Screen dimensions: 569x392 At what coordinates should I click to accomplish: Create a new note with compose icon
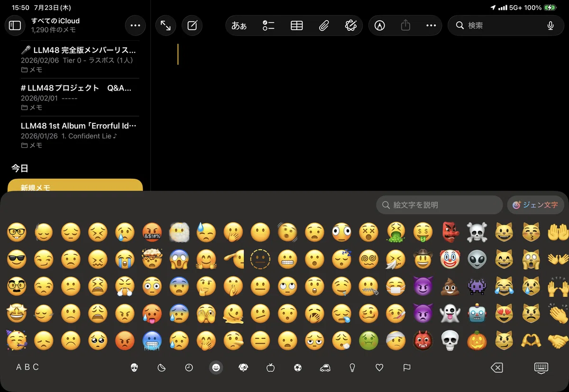[x=192, y=26]
